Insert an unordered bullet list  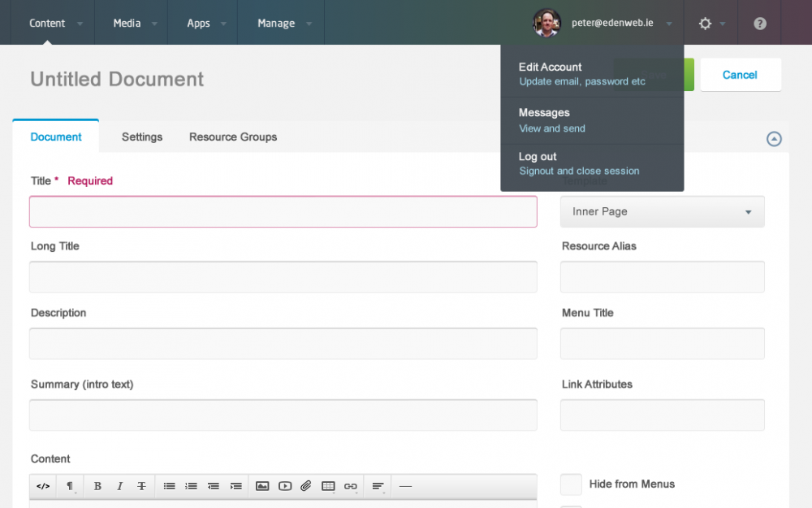pyautogui.click(x=169, y=486)
